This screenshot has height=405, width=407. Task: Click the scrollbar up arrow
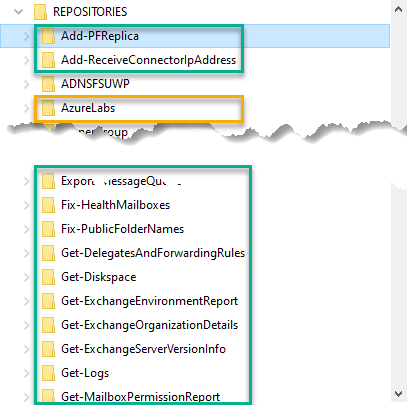tap(398, 10)
